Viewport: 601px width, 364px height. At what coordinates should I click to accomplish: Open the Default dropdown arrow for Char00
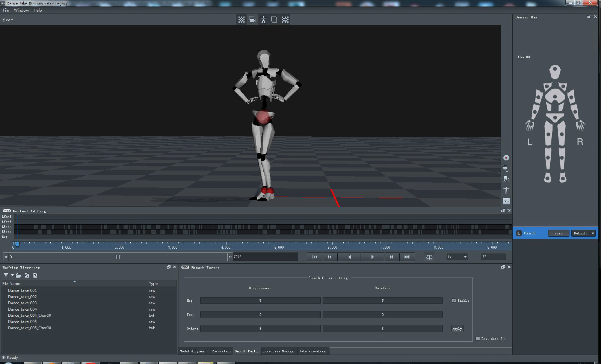(593, 233)
